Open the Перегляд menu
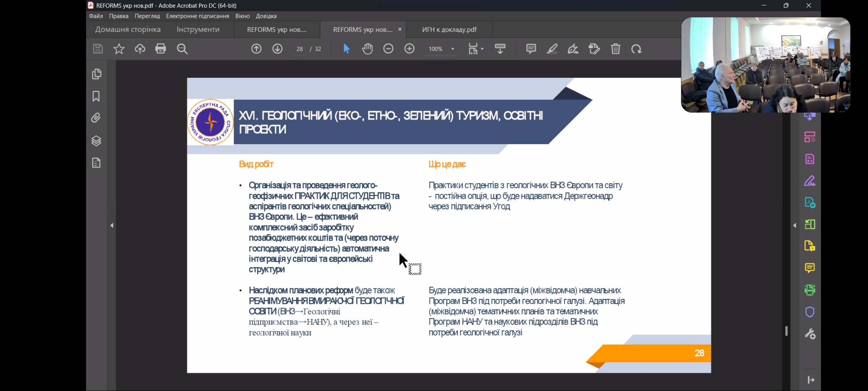868x391 pixels. click(147, 16)
